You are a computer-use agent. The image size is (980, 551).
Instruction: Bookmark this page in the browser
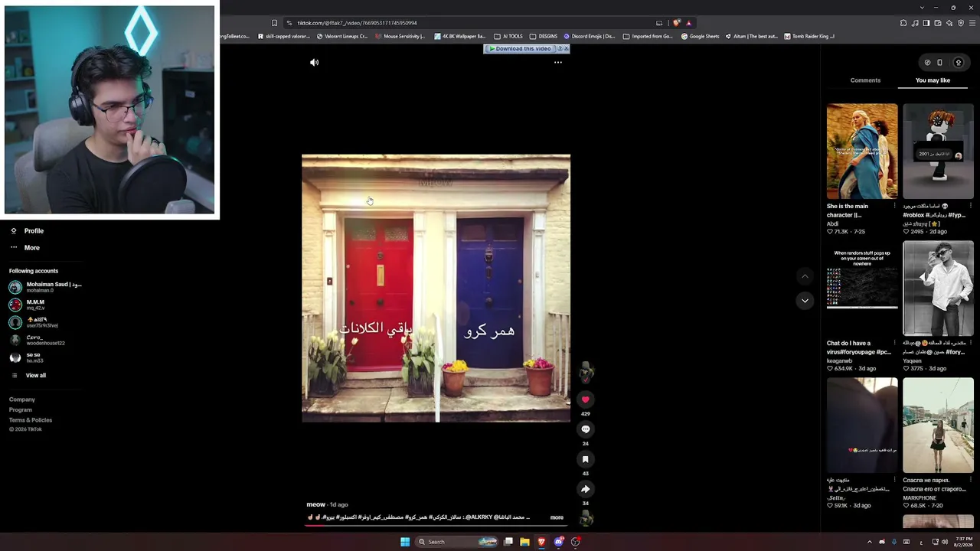coord(274,23)
